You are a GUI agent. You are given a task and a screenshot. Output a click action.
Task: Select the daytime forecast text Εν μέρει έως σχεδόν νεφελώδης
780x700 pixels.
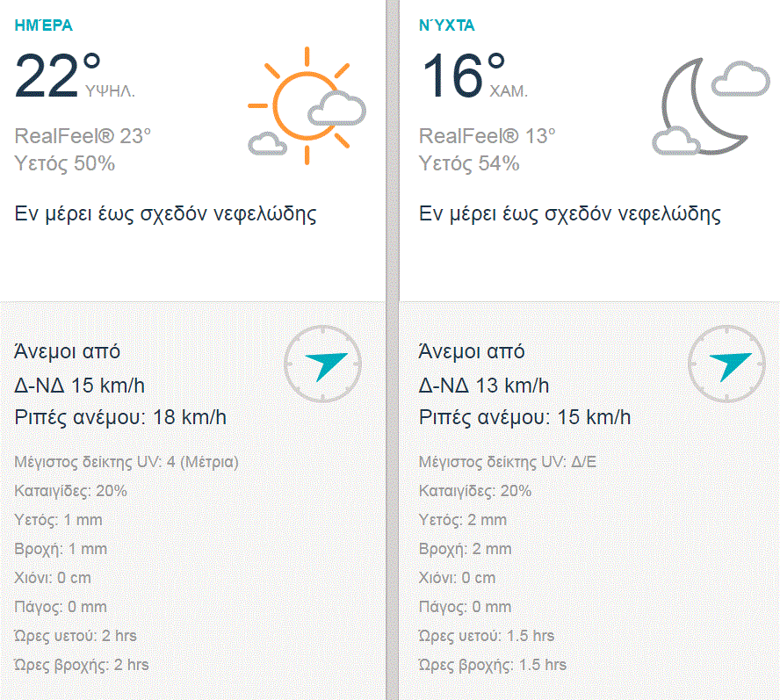pyautogui.click(x=166, y=212)
